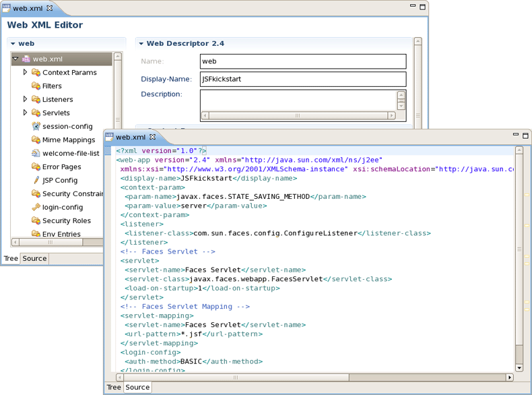Click the login-config key icon
The image size is (532, 395).
(x=36, y=207)
